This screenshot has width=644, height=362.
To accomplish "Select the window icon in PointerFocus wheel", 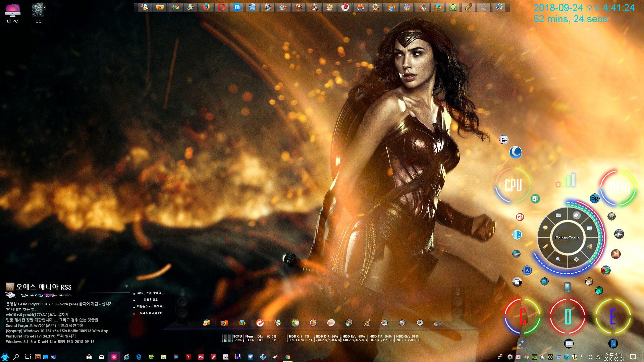I will click(x=589, y=228).
